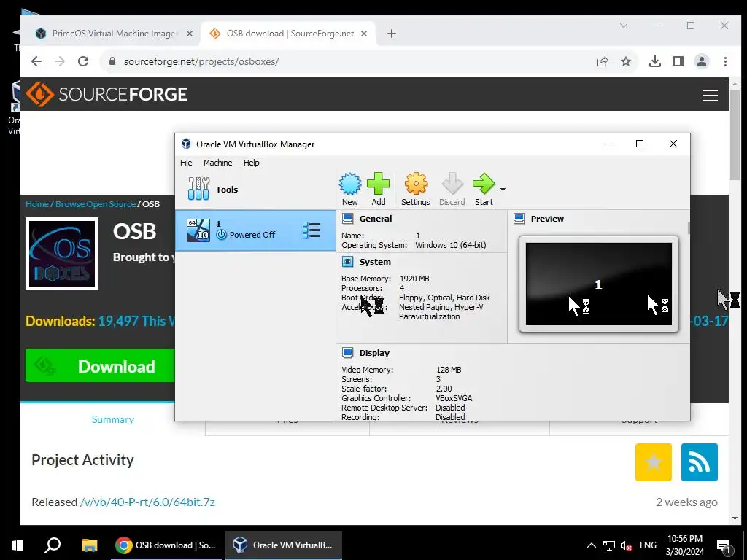Click Oracle VM VirtualBox taskbar button

[284, 545]
